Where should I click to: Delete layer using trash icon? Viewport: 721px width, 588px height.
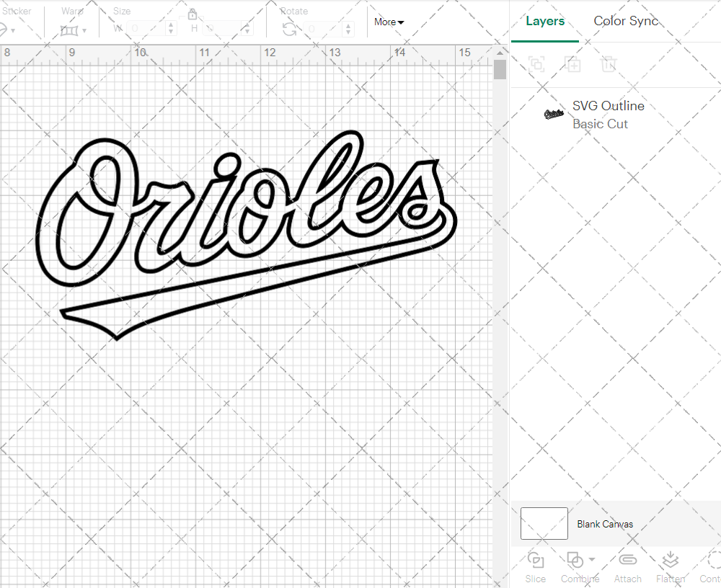pyautogui.click(x=609, y=64)
